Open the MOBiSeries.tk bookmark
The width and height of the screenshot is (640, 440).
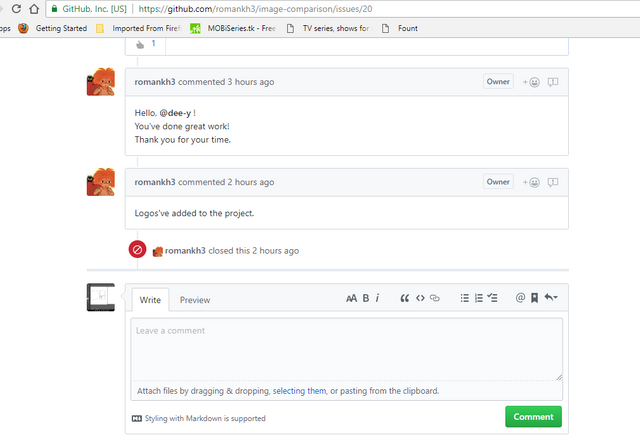[x=233, y=28]
